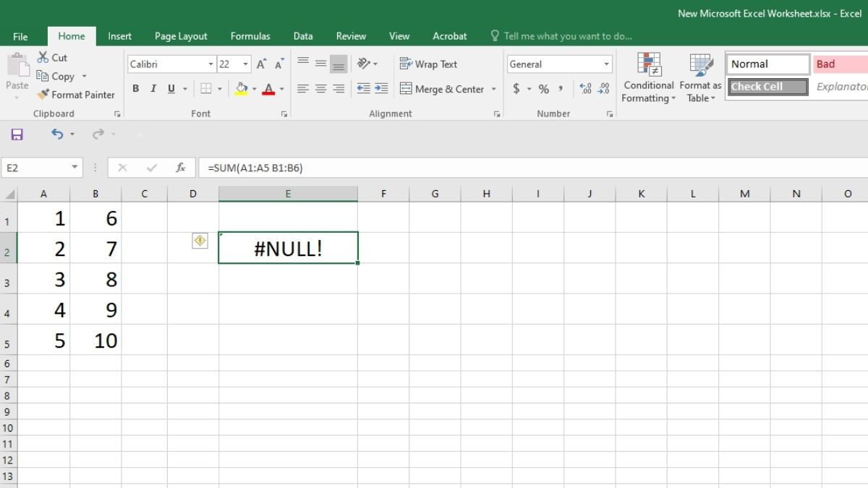Open the Acrobat ribbon tab
Screen dimensions: 868x488
tap(449, 35)
